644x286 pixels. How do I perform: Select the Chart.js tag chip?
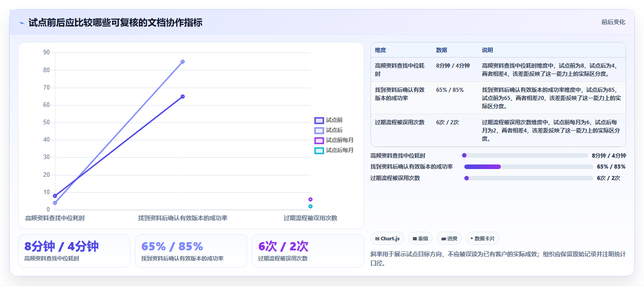[387, 238]
